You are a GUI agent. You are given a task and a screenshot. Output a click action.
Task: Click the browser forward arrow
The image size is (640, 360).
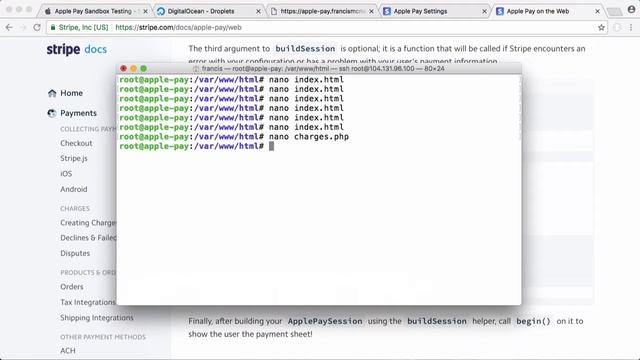23,27
